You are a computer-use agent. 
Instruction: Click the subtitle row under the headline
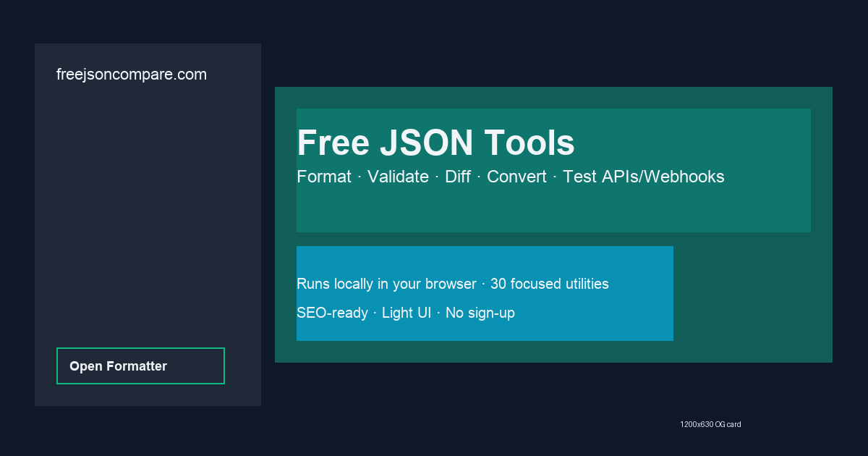[510, 176]
